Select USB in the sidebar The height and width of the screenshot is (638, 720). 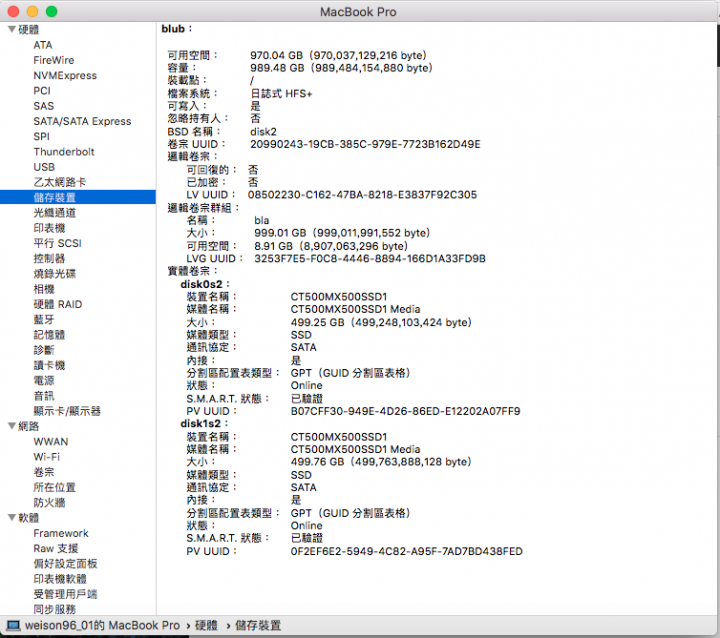(44, 167)
